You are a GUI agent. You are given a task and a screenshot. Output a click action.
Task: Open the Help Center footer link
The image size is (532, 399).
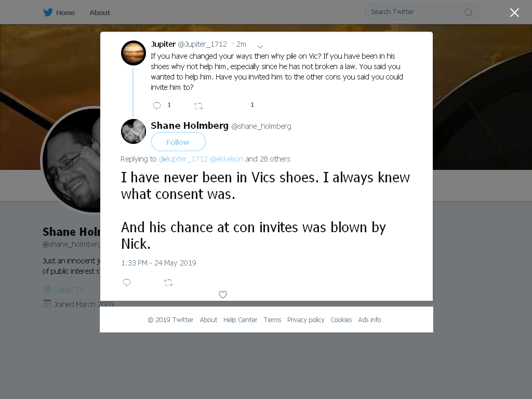(240, 320)
